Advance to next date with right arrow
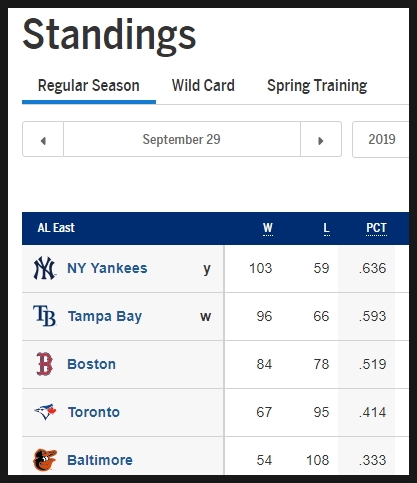Screen dimensions: 417x483 coord(321,139)
